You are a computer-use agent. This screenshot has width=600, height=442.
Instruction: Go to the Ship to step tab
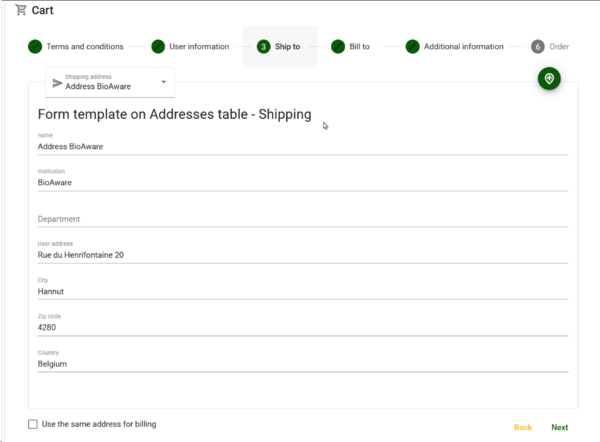[280, 46]
